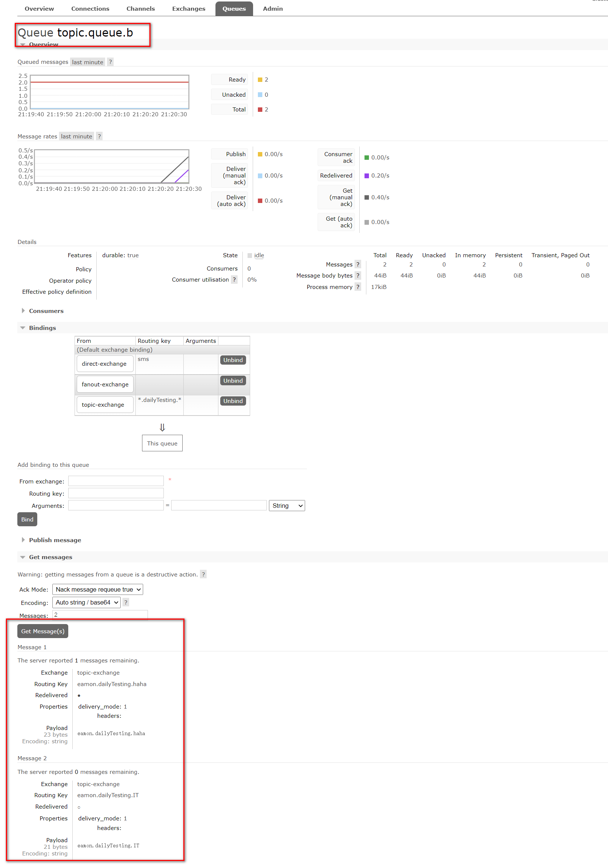Focus the Routing key input field
The height and width of the screenshot is (868, 608).
point(116,493)
